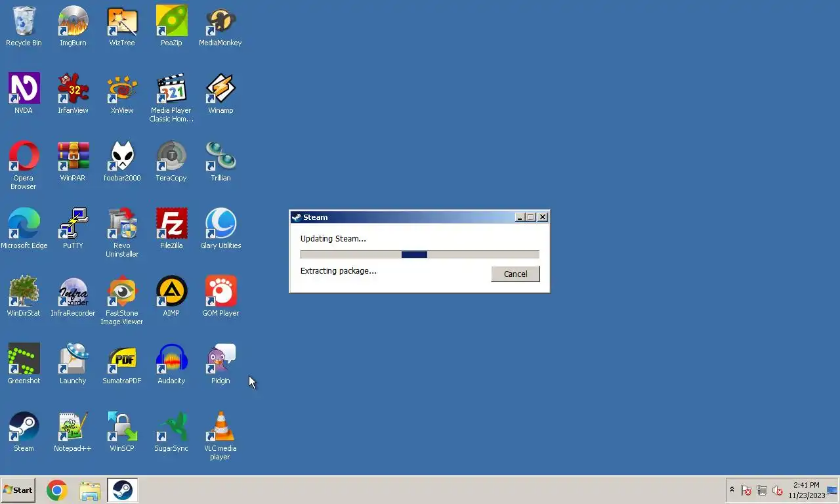The height and width of the screenshot is (504, 840).
Task: Select the Revo Uninstaller desktop shortcut
Action: tap(122, 233)
